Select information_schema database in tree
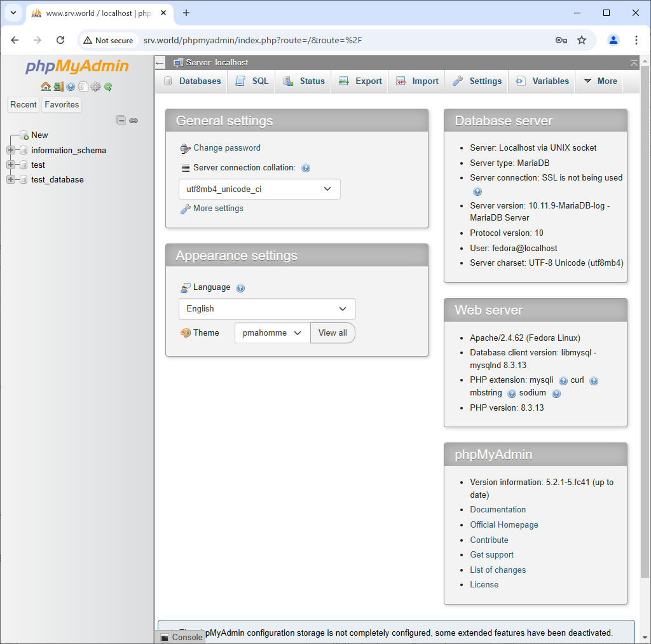 tap(69, 150)
